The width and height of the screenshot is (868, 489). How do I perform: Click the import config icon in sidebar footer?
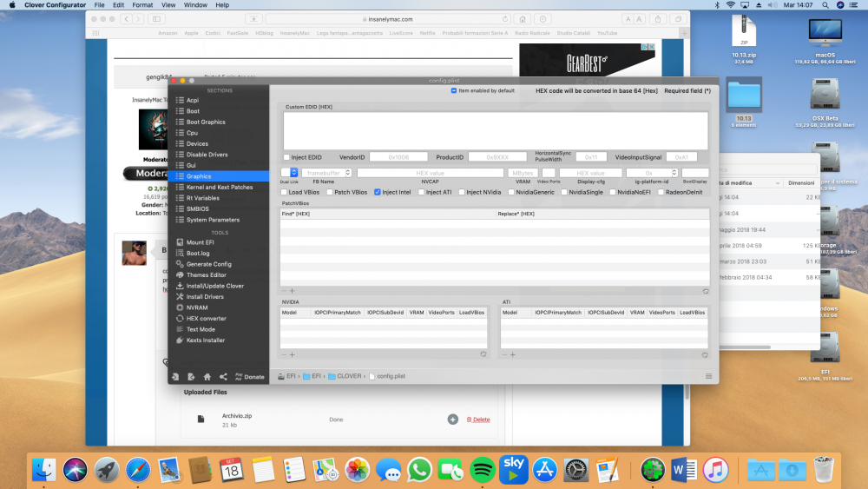coord(175,377)
